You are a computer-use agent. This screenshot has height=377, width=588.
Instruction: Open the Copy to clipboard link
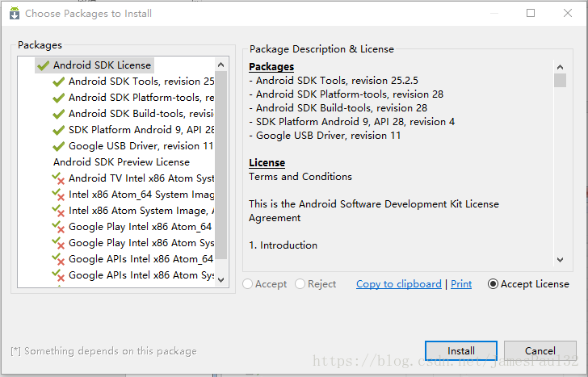tap(399, 284)
